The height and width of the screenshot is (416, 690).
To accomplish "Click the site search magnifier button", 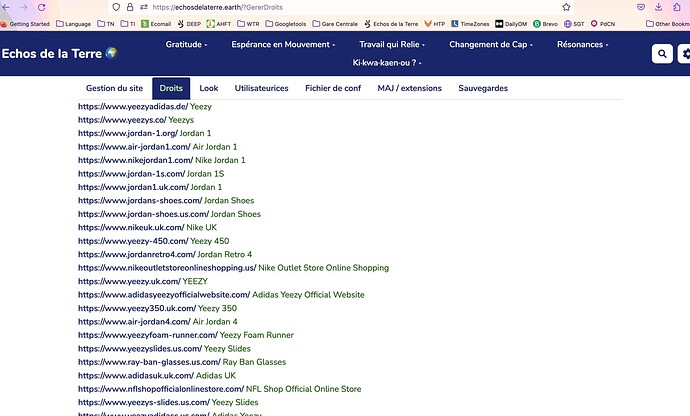I will coord(662,54).
